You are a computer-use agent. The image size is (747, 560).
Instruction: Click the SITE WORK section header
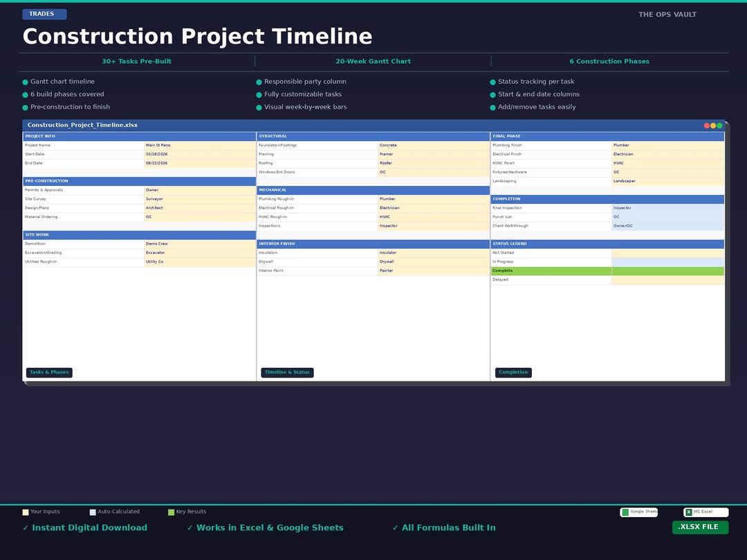(x=139, y=235)
